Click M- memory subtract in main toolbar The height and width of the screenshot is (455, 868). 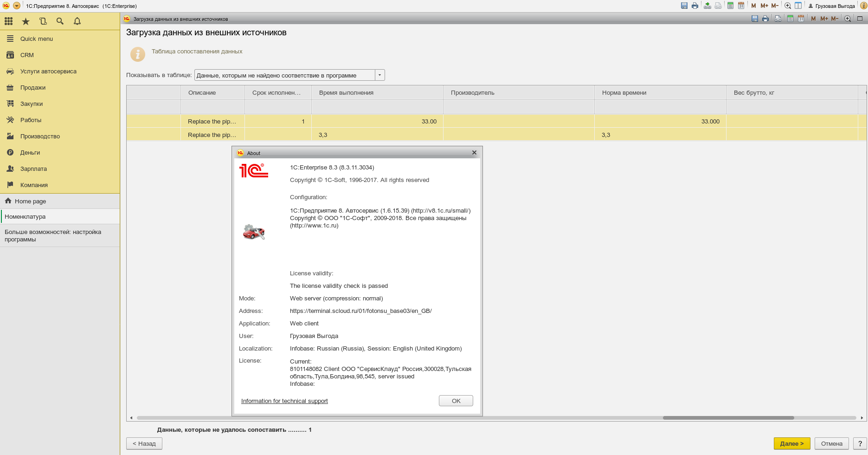pos(775,6)
